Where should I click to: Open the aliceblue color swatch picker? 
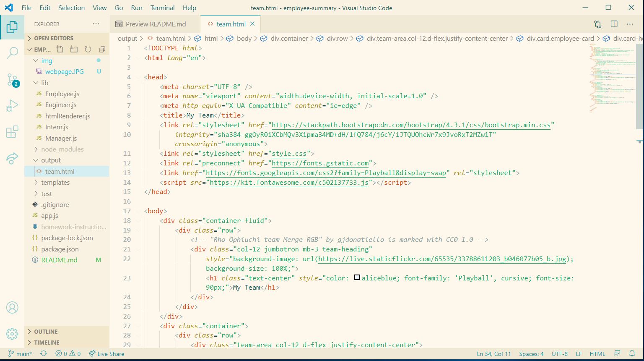(357, 277)
